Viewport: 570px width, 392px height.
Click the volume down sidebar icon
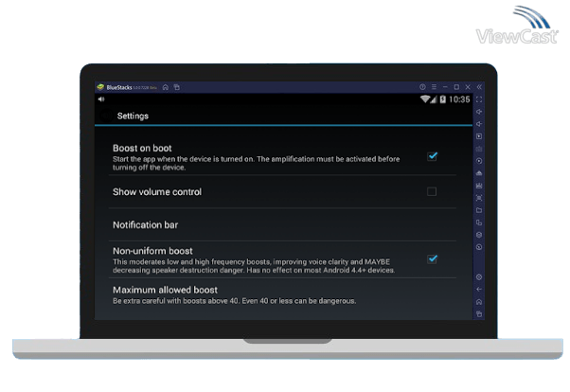coord(479,124)
